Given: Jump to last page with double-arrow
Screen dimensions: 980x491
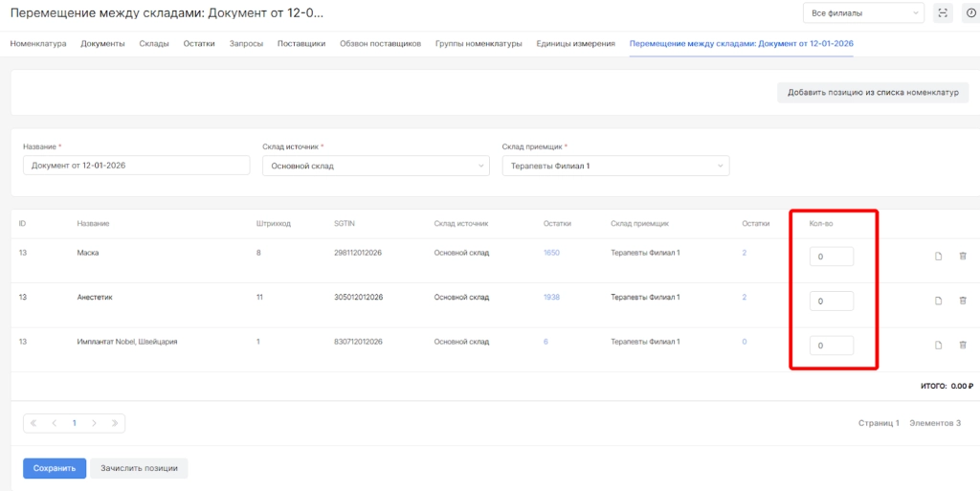Looking at the screenshot, I should coord(115,423).
